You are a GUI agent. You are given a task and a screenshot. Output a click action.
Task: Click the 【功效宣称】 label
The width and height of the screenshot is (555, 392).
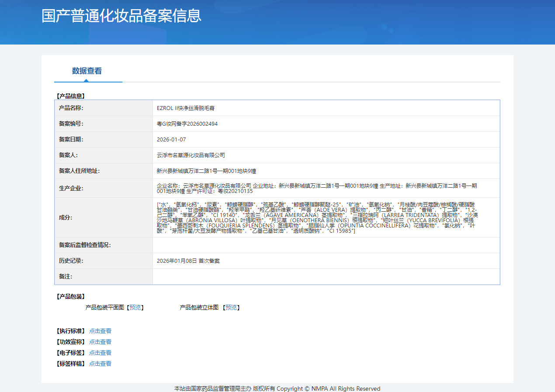point(70,342)
